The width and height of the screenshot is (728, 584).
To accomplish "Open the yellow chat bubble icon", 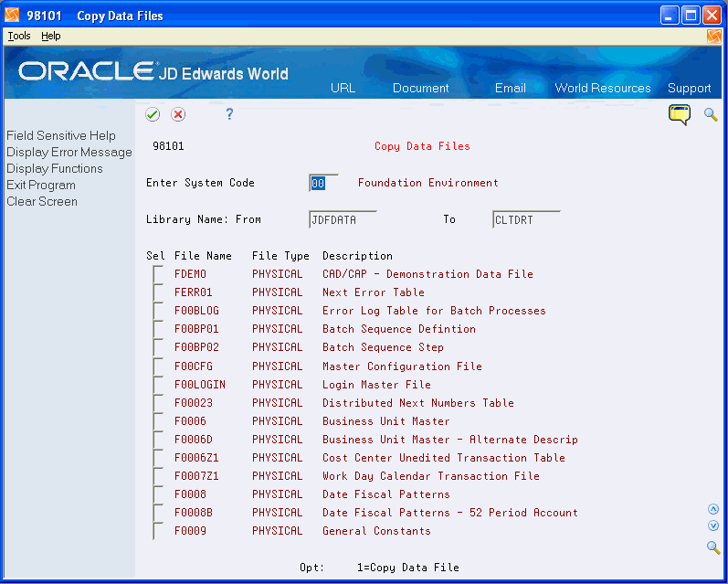I will click(680, 114).
